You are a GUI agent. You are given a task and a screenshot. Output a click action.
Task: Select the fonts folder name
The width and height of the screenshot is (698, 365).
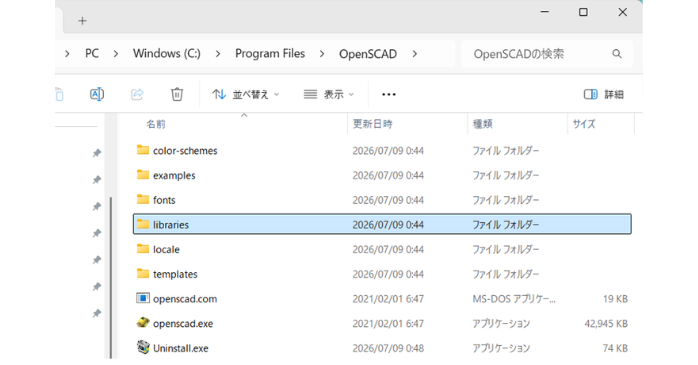point(164,200)
